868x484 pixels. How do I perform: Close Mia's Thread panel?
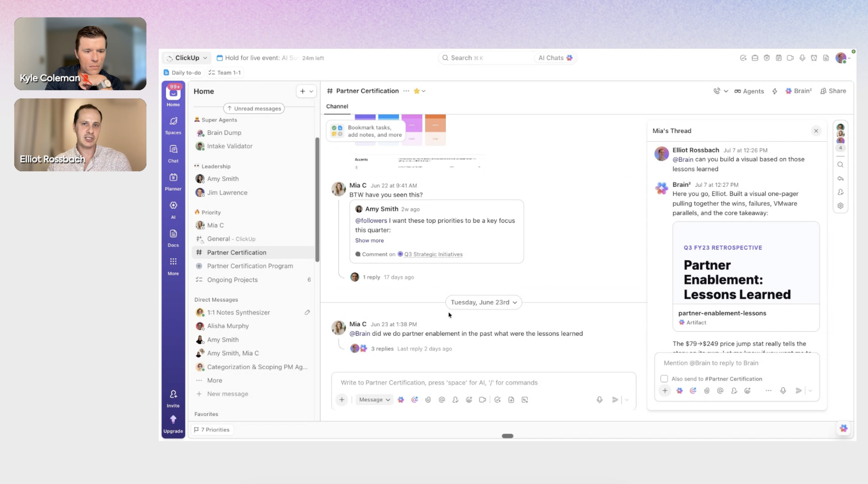pyautogui.click(x=816, y=131)
